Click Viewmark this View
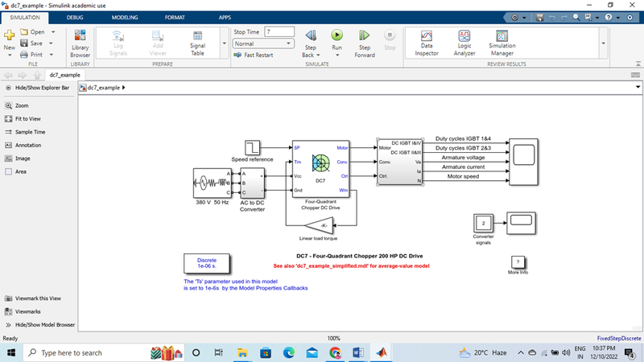The width and height of the screenshot is (644, 362). tap(33, 298)
